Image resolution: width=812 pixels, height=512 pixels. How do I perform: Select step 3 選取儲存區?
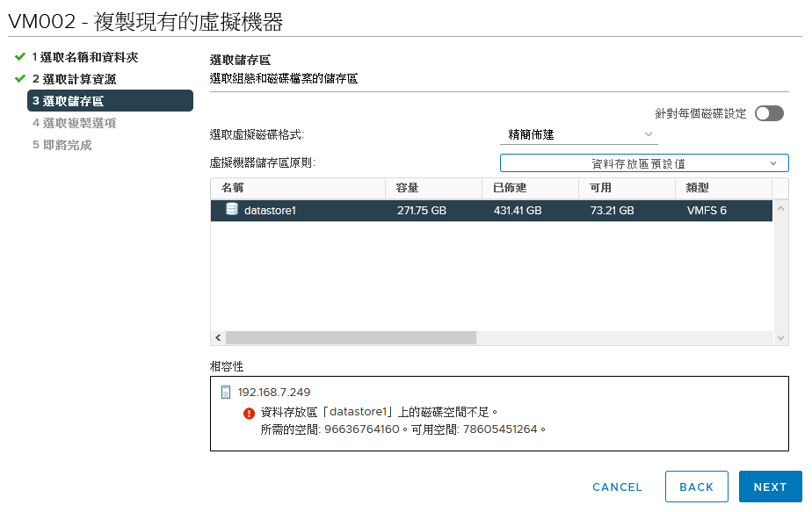coord(110,101)
